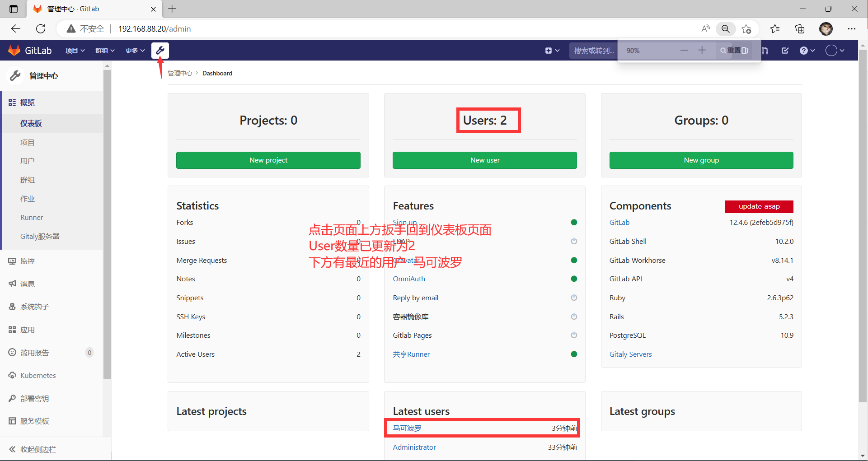Expand the 群组 dropdown in top navbar

pyautogui.click(x=105, y=51)
